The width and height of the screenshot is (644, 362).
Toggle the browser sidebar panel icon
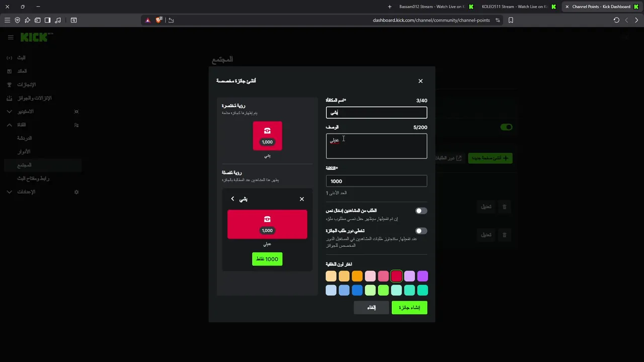pos(47,20)
